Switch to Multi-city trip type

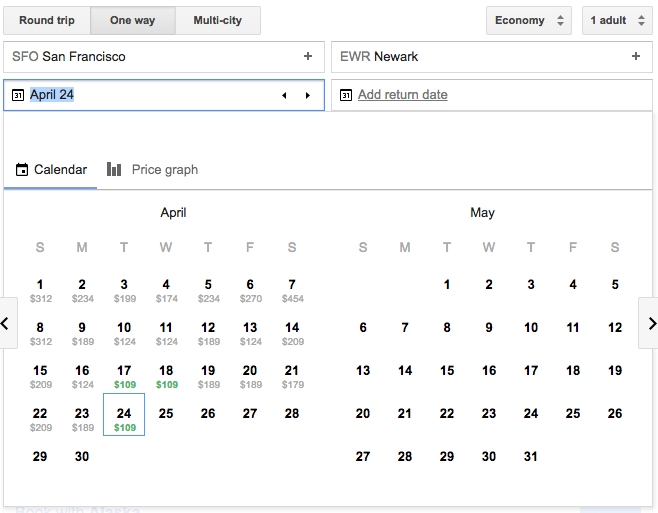218,20
